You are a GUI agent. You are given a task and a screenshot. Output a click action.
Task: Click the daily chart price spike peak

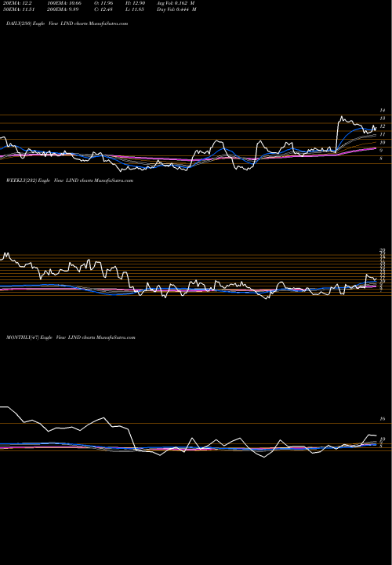(341, 117)
